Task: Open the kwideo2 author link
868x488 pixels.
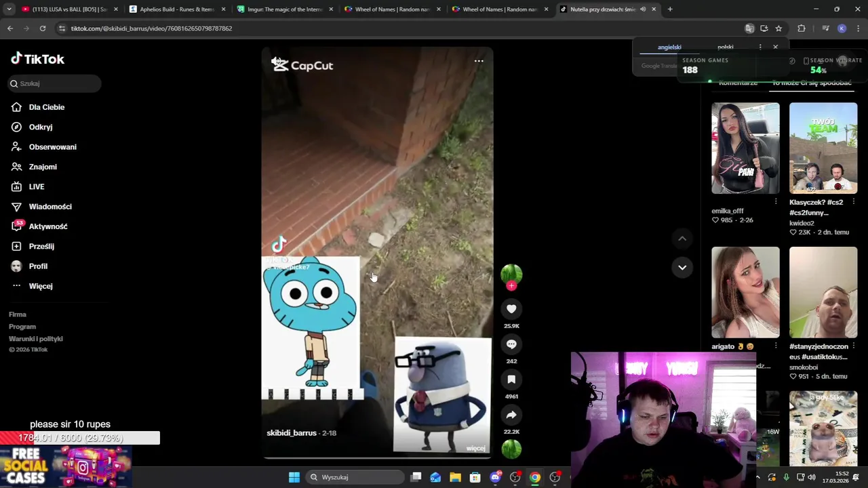Action: (x=802, y=223)
